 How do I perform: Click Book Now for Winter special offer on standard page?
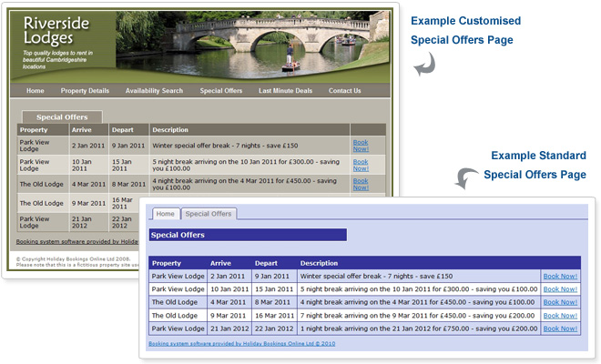point(560,277)
